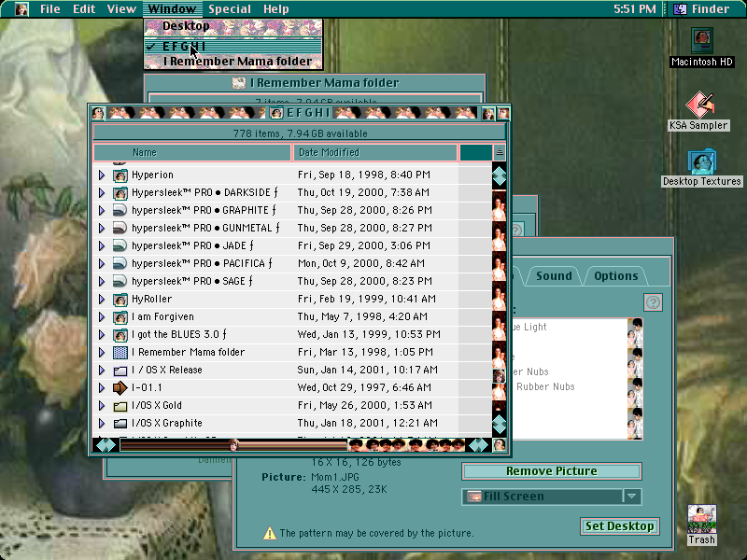Choose E F G H I in the Window menu

[233, 46]
